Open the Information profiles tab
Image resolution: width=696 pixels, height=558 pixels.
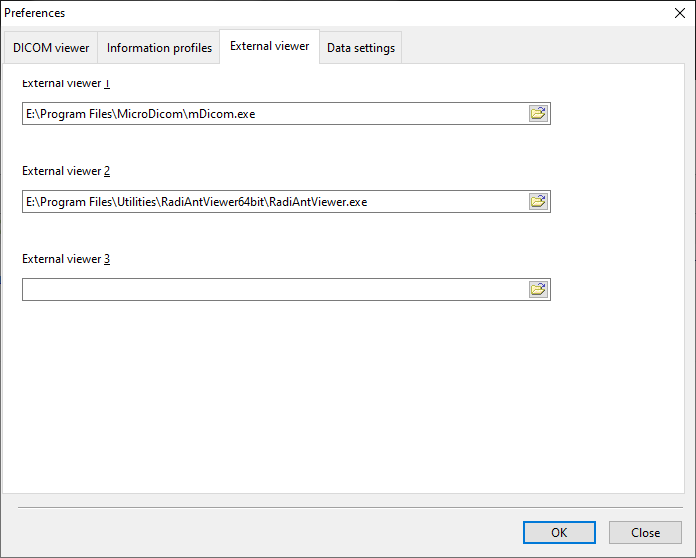pyautogui.click(x=159, y=48)
